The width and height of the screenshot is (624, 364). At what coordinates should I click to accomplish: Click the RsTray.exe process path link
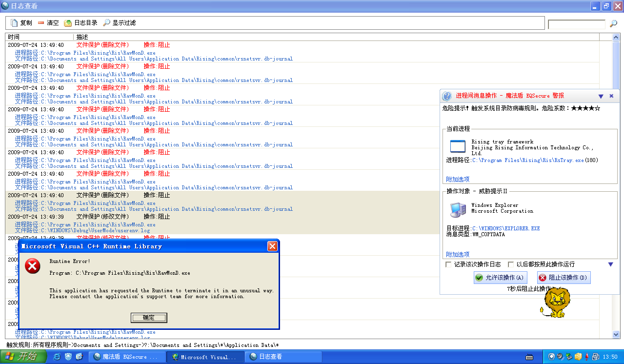[528, 160]
